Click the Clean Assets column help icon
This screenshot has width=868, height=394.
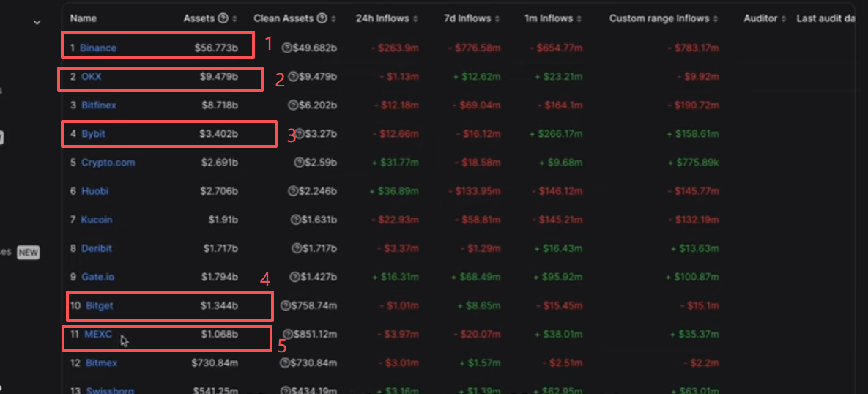click(322, 18)
